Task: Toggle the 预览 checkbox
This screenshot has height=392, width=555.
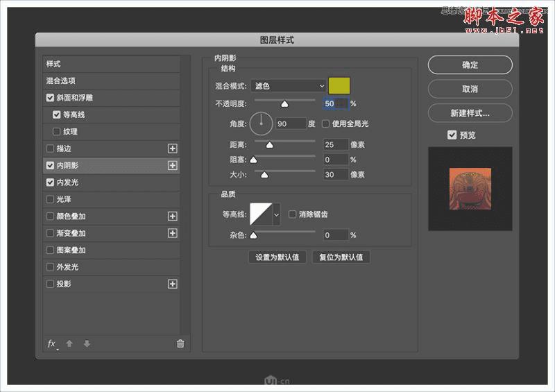Action: [x=452, y=135]
